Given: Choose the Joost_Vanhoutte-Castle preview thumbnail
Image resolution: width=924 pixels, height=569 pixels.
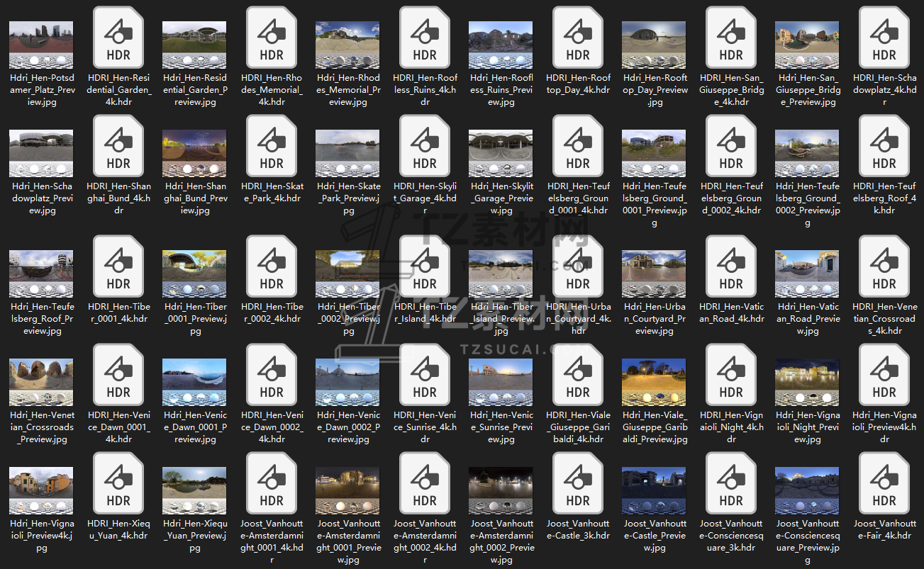Looking at the screenshot, I should click(x=654, y=490).
